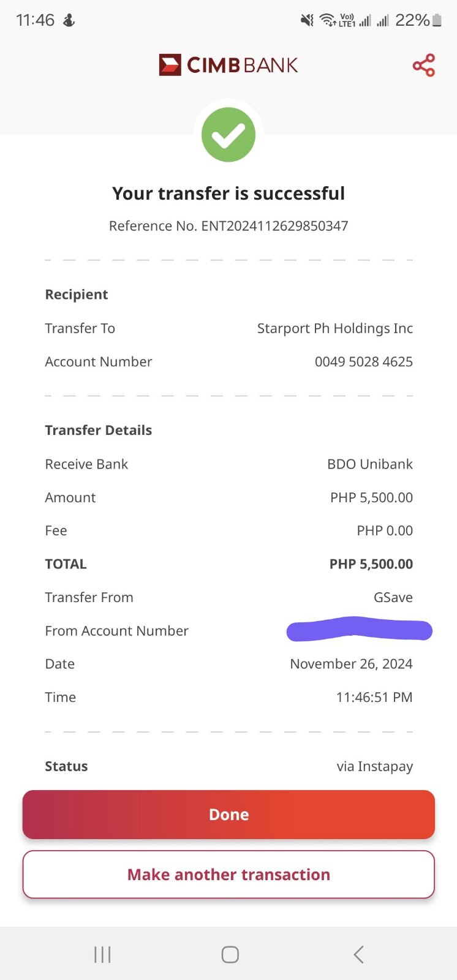Image resolution: width=457 pixels, height=980 pixels.
Task: Open the recent apps navigation icon
Action: 102,954
